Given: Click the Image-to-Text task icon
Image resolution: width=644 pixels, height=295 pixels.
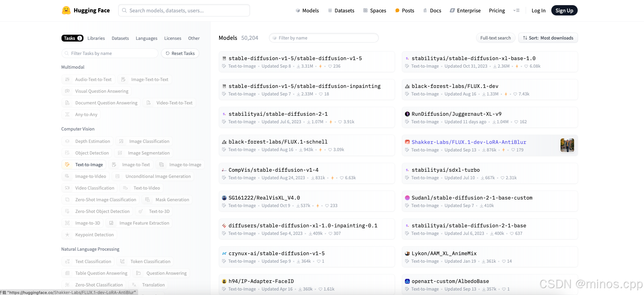Looking at the screenshot, I should (x=114, y=164).
